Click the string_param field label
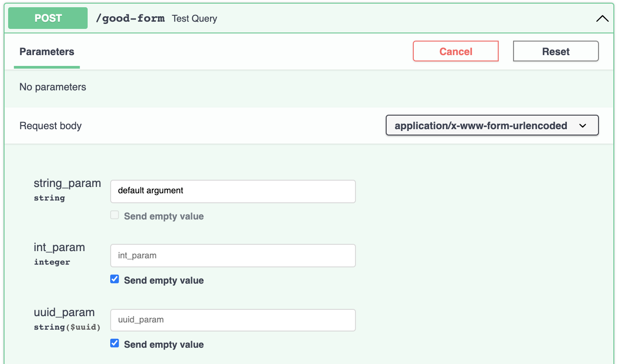Viewport: 617px width, 364px height. (x=67, y=183)
